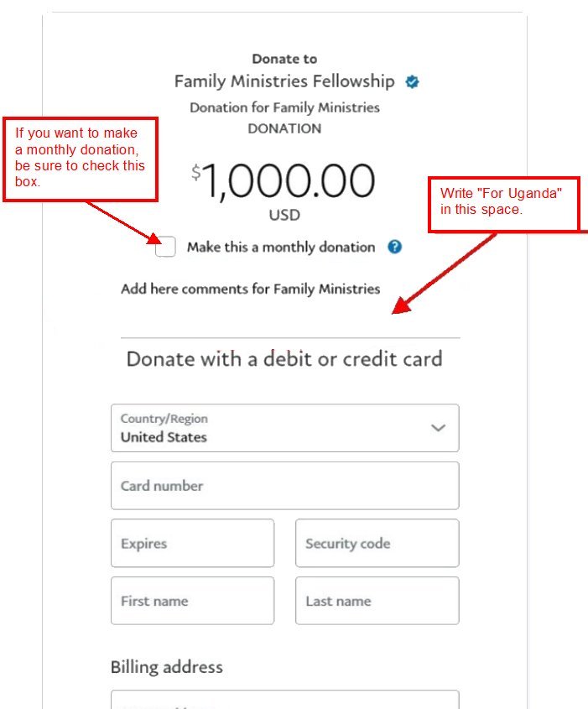Image resolution: width=588 pixels, height=709 pixels.
Task: Edit the $1,000.00 donation amount
Action: click(x=284, y=180)
